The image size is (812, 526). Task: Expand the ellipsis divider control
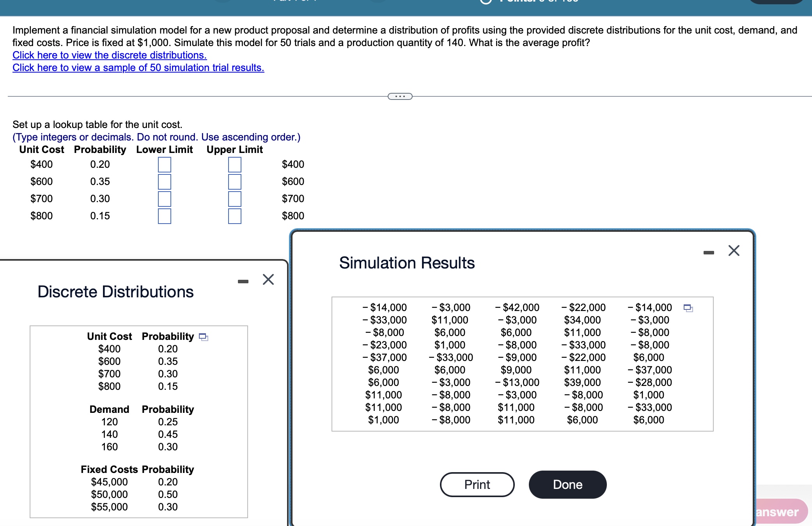[x=400, y=96]
